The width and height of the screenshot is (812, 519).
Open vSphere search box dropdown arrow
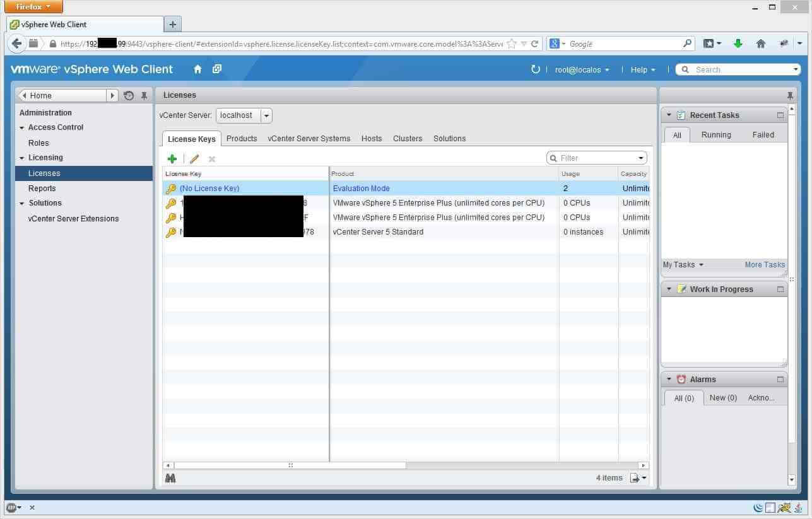point(795,70)
